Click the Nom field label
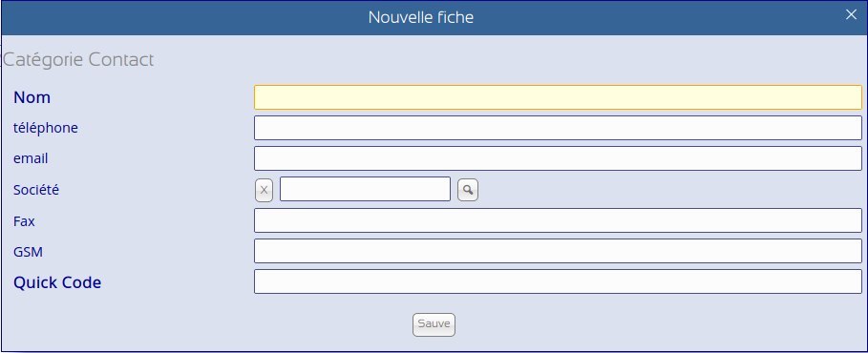This screenshot has height=353, width=868. (32, 97)
